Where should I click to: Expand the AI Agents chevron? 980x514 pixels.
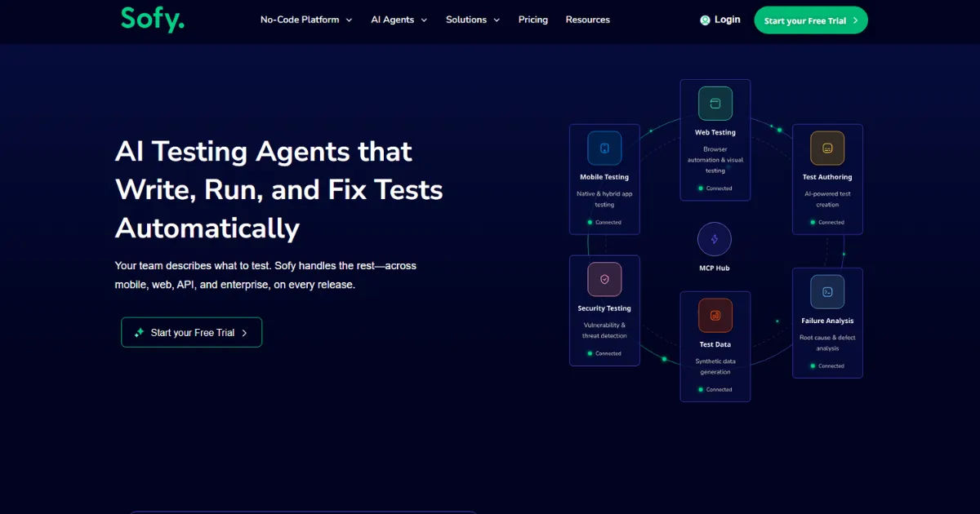tap(424, 20)
